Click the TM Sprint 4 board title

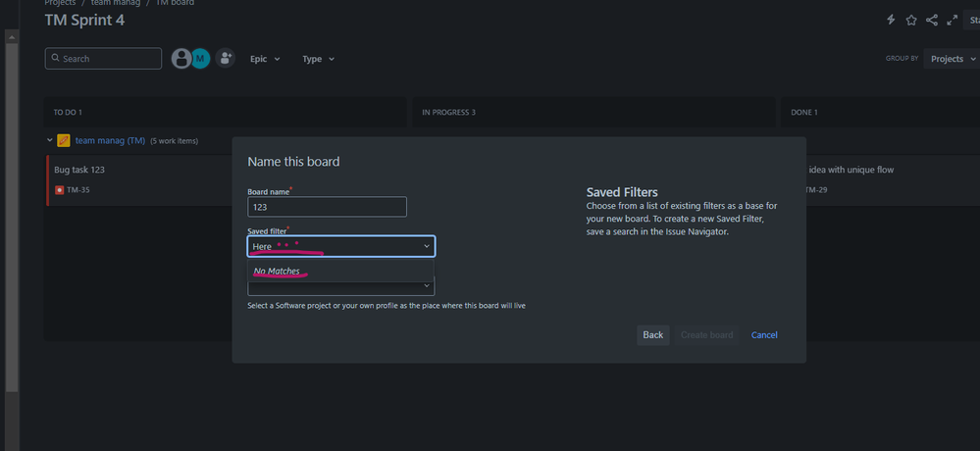point(84,20)
